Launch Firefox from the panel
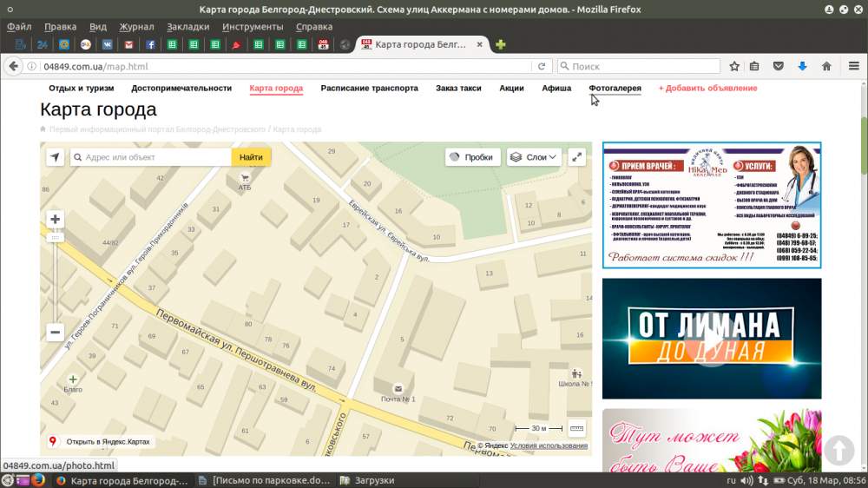 tap(37, 480)
